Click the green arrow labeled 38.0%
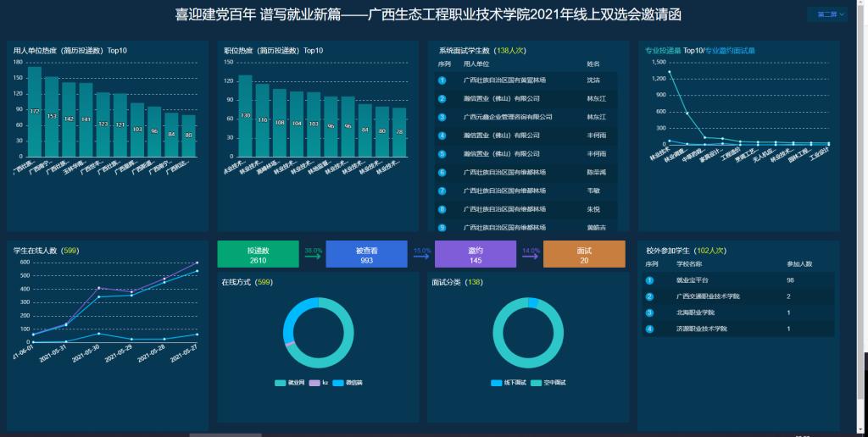The image size is (868, 437). coord(313,256)
